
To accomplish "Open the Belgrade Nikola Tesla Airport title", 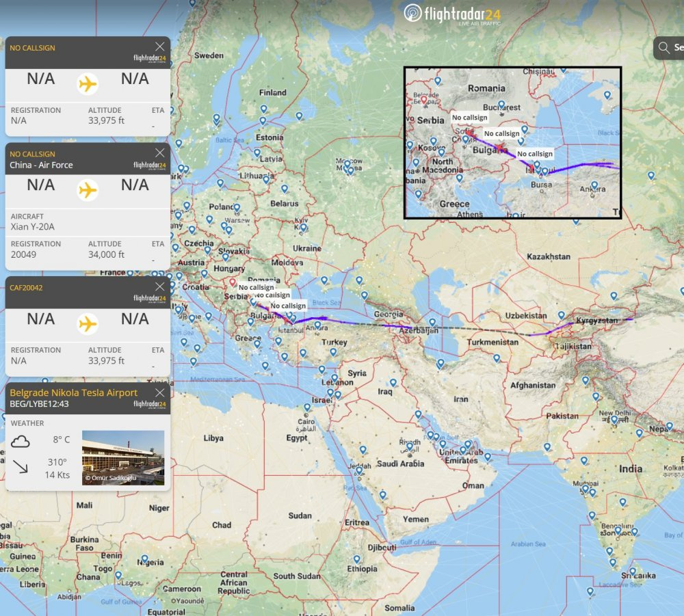I will (73, 392).
